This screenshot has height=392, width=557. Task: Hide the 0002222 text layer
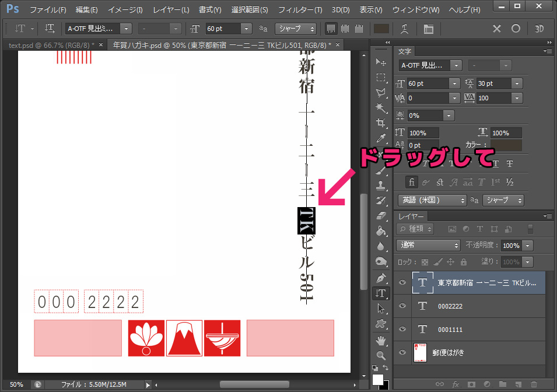(402, 306)
